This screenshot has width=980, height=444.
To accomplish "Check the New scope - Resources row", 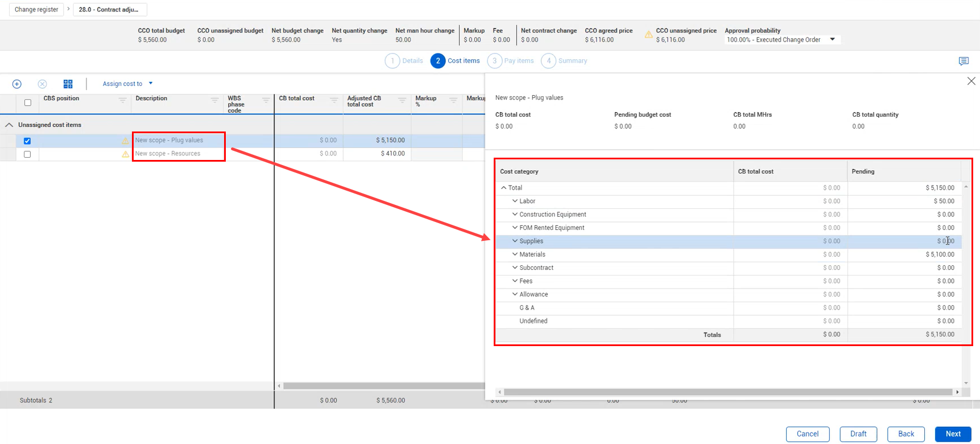I will 27,154.
